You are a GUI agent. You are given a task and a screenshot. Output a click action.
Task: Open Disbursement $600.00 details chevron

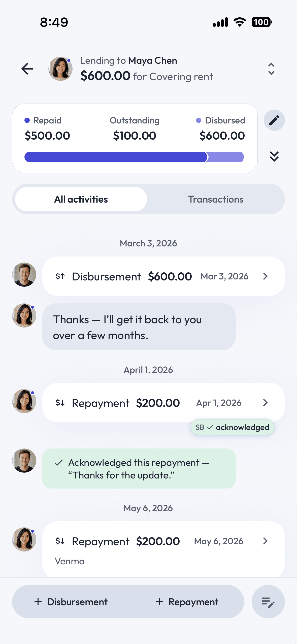pyautogui.click(x=265, y=276)
